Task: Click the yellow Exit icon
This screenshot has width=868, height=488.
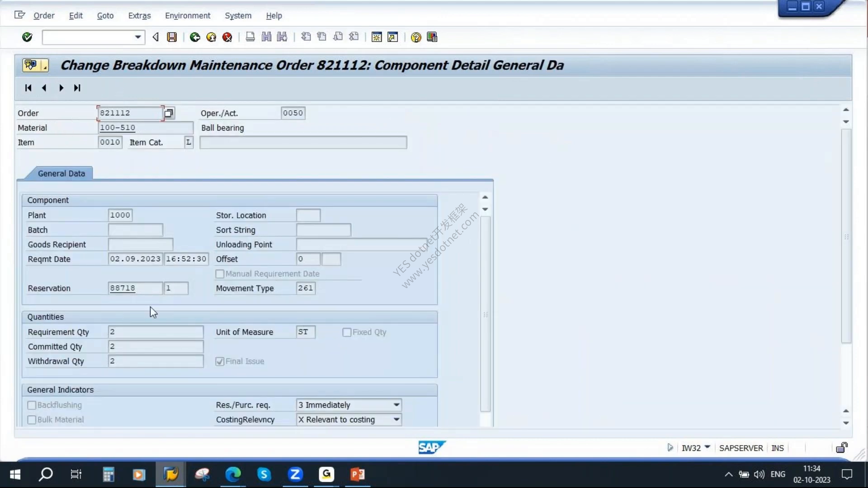Action: pyautogui.click(x=211, y=37)
